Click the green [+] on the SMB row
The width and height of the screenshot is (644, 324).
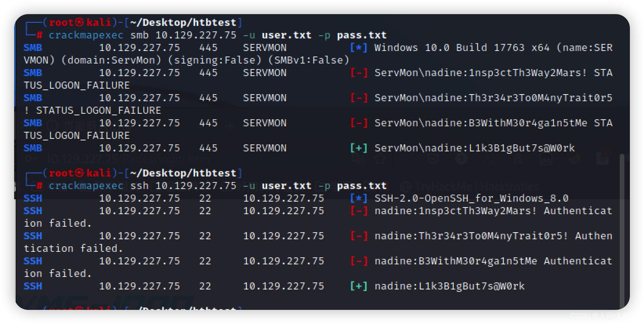[x=358, y=148]
